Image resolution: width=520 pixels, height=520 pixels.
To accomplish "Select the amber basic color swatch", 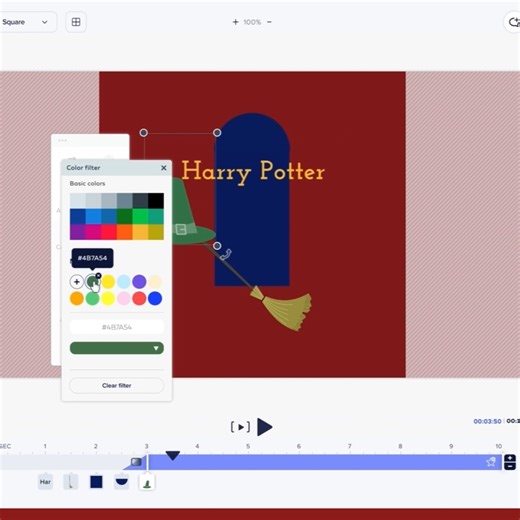I will tap(140, 232).
